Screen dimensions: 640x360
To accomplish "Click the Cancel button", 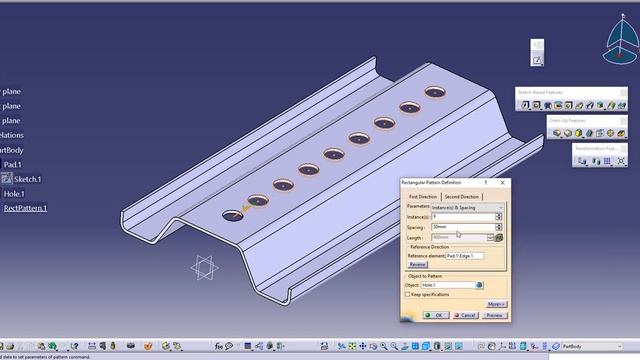I will 465,315.
